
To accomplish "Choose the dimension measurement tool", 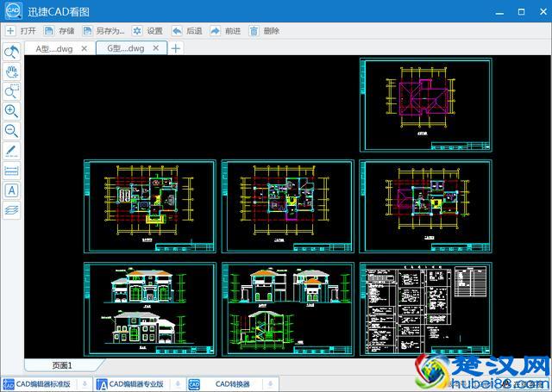I will point(12,171).
